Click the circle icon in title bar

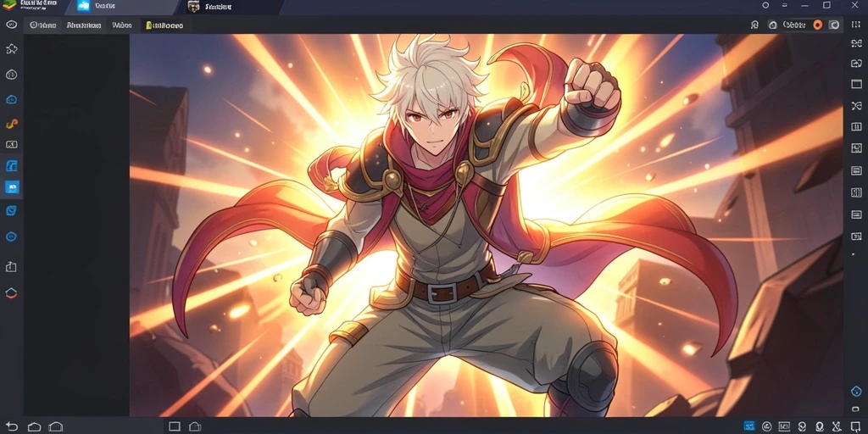coord(765,6)
